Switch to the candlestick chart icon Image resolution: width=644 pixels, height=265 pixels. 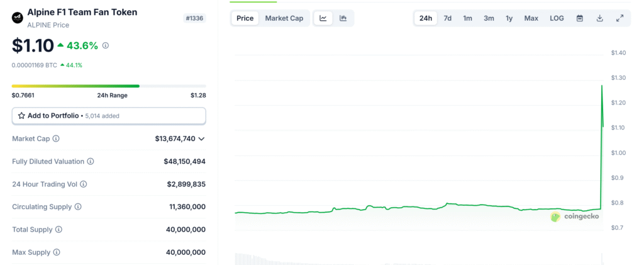coord(343,18)
